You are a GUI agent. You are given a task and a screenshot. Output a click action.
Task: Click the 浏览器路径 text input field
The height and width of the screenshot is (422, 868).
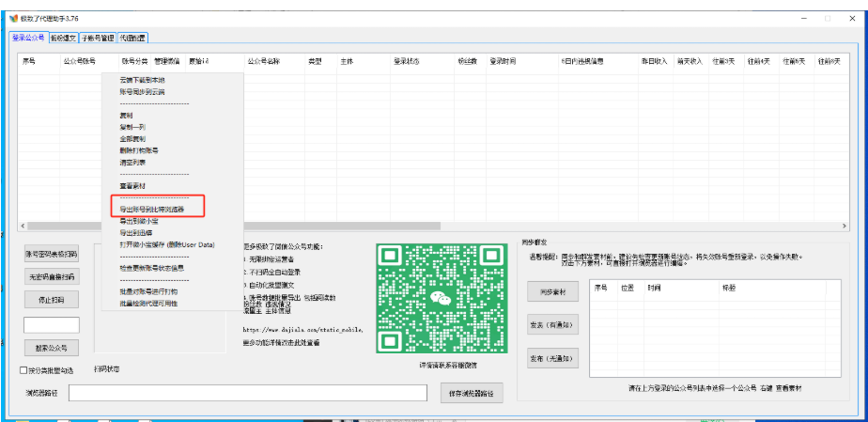(248, 393)
